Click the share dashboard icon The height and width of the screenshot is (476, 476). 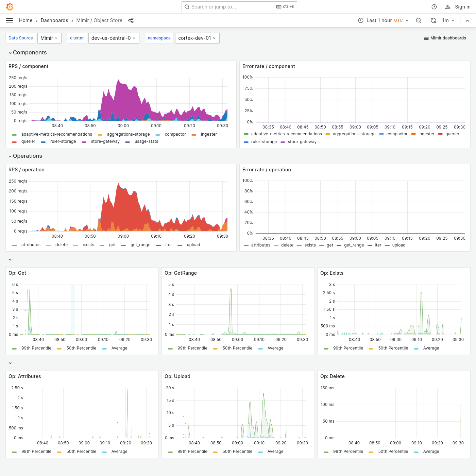(x=131, y=20)
